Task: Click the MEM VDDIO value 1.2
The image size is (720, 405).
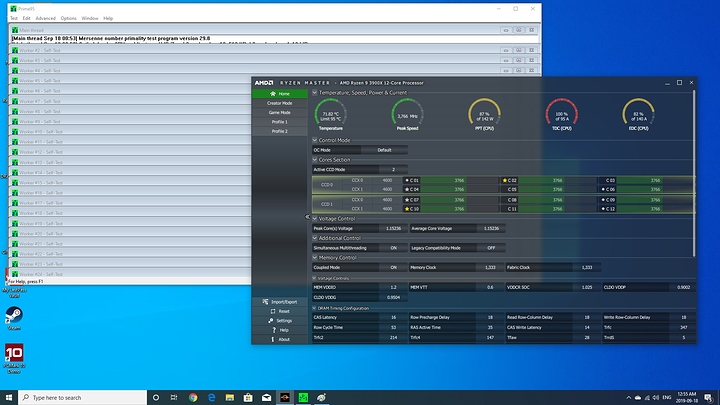Action: (x=394, y=287)
